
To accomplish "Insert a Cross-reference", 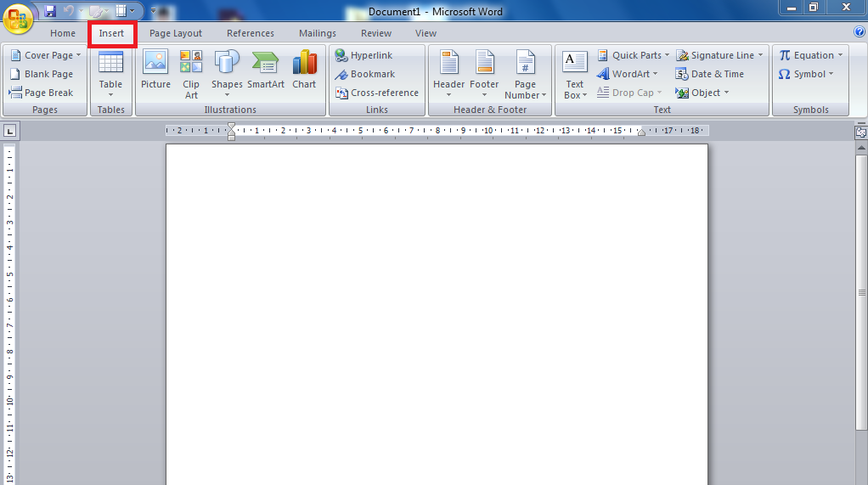I will 377,93.
